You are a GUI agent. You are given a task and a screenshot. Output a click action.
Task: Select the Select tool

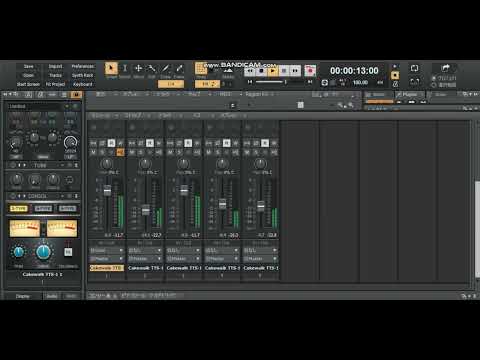pyautogui.click(x=125, y=69)
